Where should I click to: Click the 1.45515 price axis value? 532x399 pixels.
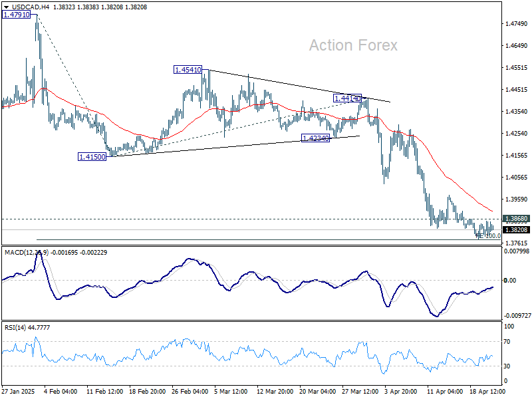(517, 68)
